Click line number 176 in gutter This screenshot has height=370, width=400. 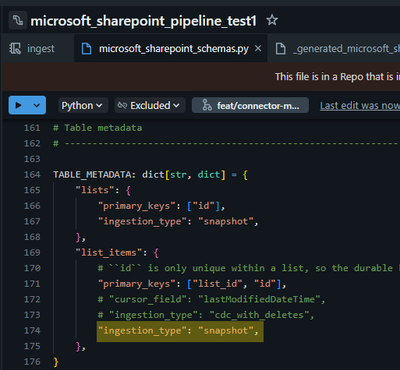tap(32, 362)
